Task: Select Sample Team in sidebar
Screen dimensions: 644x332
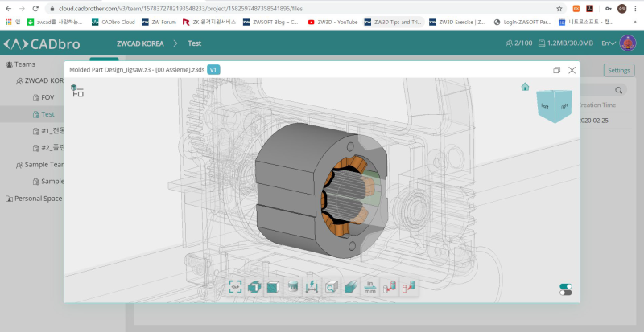Action: click(39, 165)
